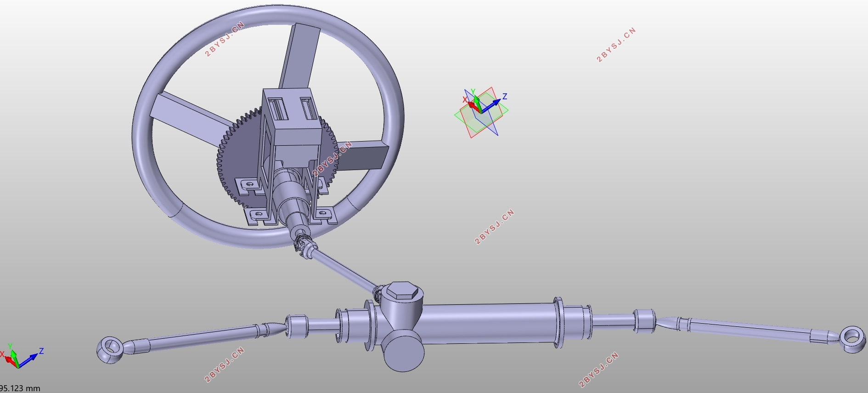Select the long rack housing tube

pos(487,324)
